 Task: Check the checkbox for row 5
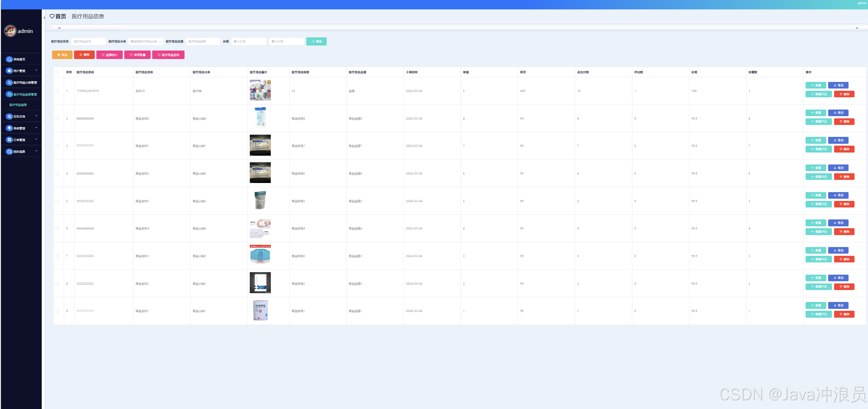click(57, 201)
